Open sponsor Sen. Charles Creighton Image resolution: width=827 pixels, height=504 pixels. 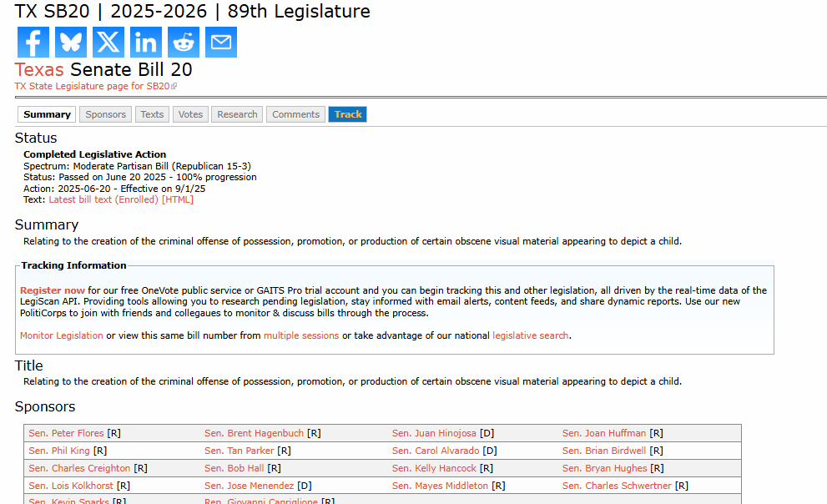79,468
